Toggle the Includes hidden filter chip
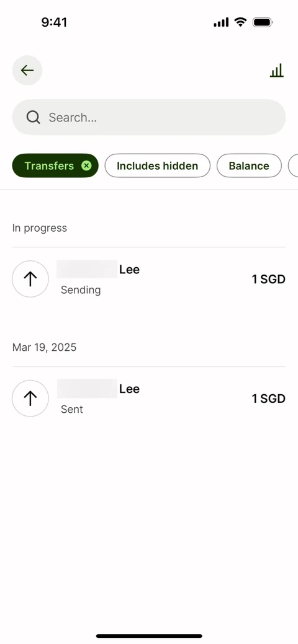This screenshot has height=644, width=298. click(x=158, y=165)
